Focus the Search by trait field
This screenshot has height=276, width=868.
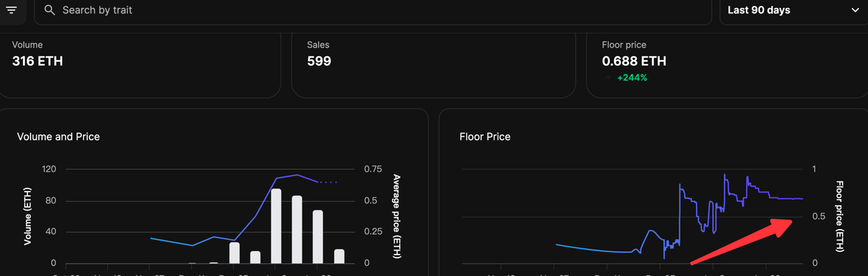point(373,11)
